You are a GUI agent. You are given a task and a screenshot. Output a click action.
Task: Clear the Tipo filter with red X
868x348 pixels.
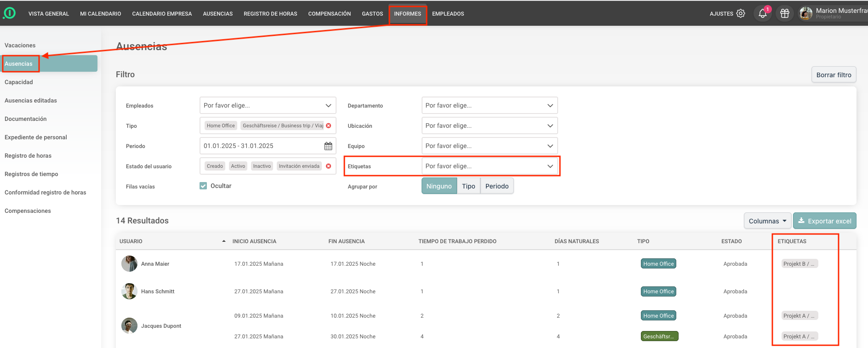(x=328, y=126)
